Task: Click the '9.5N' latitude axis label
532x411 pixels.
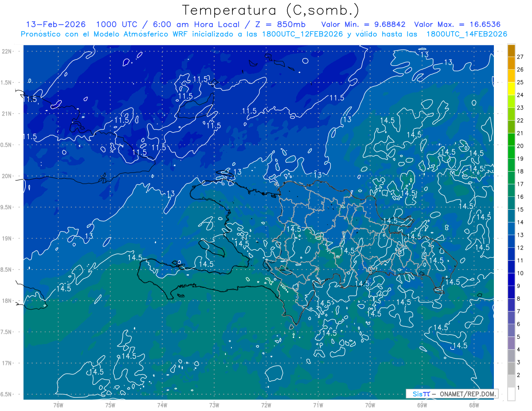Action: click(7, 207)
